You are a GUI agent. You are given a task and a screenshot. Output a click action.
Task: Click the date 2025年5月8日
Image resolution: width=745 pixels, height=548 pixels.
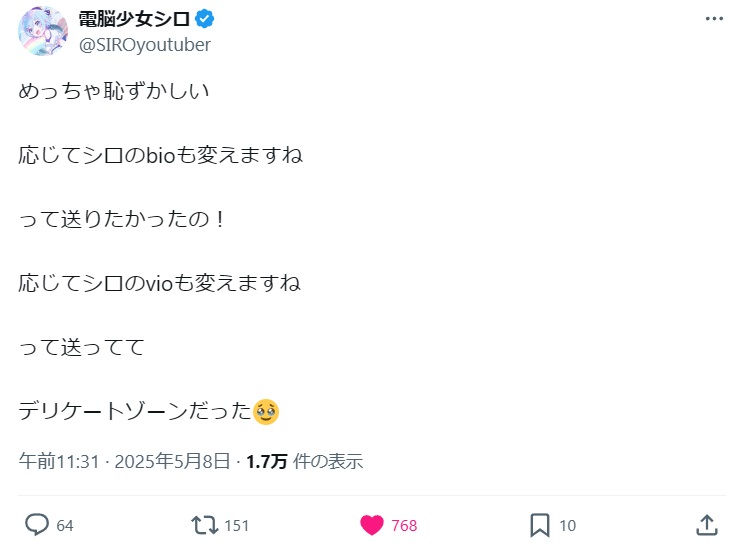[x=172, y=461]
